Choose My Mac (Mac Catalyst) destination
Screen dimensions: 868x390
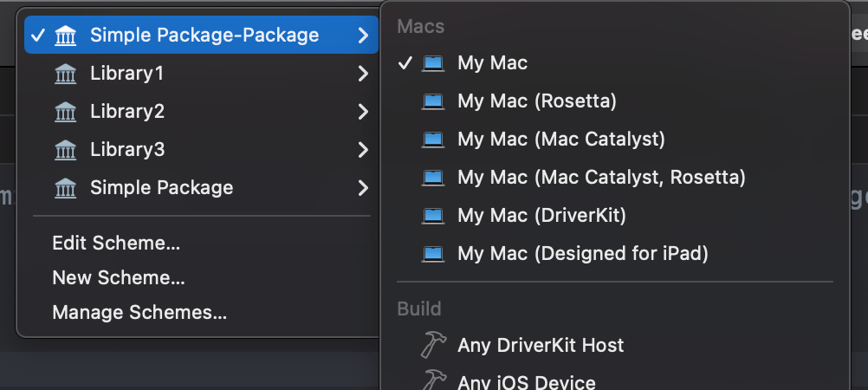click(560, 140)
